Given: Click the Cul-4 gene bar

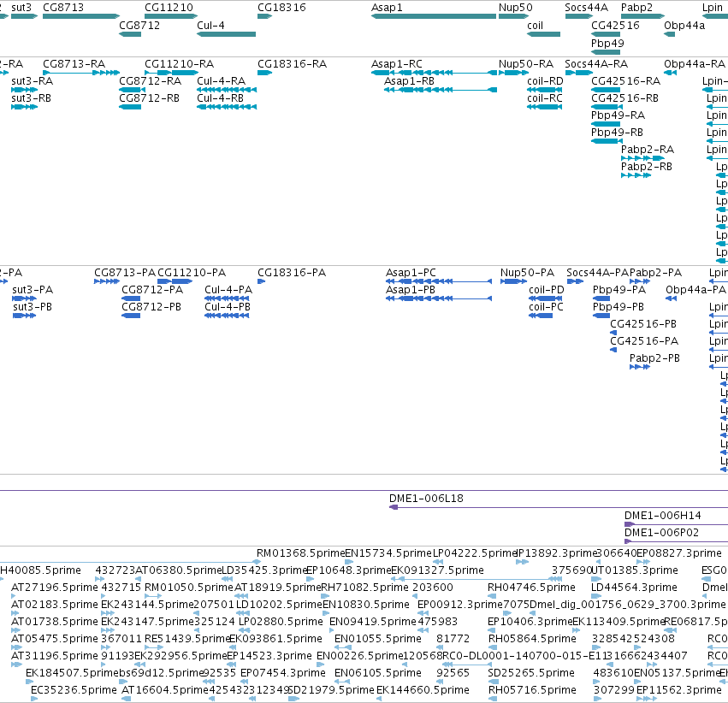Looking at the screenshot, I should point(226,34).
